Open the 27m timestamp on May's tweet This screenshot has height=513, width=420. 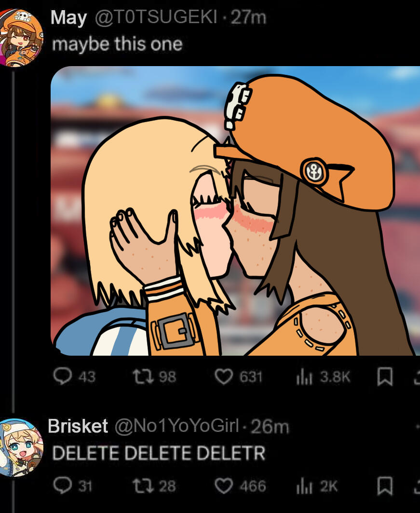click(x=248, y=17)
